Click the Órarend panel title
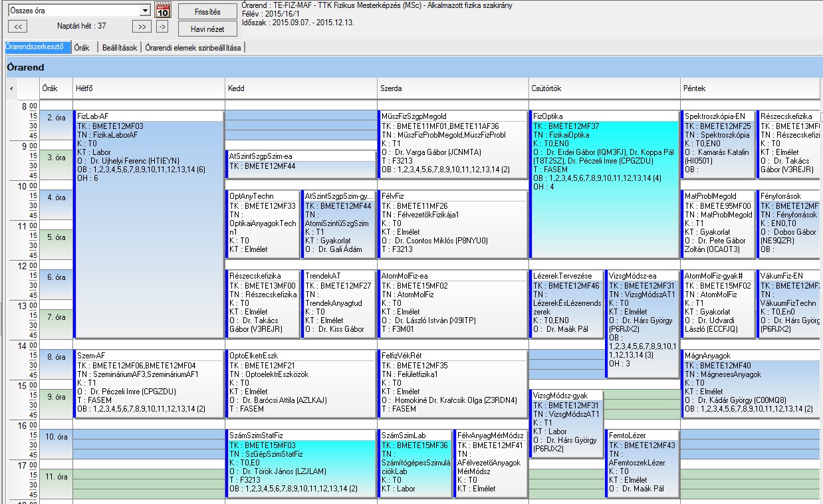 tap(26, 67)
